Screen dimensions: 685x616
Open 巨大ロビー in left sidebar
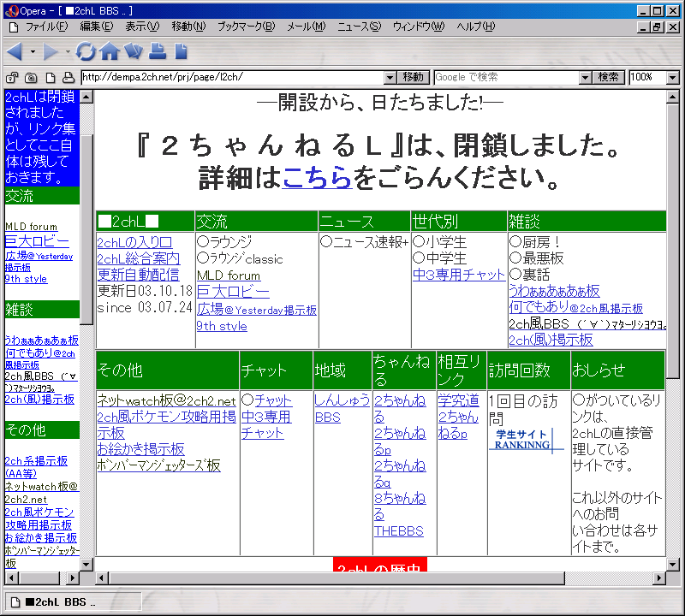click(37, 241)
